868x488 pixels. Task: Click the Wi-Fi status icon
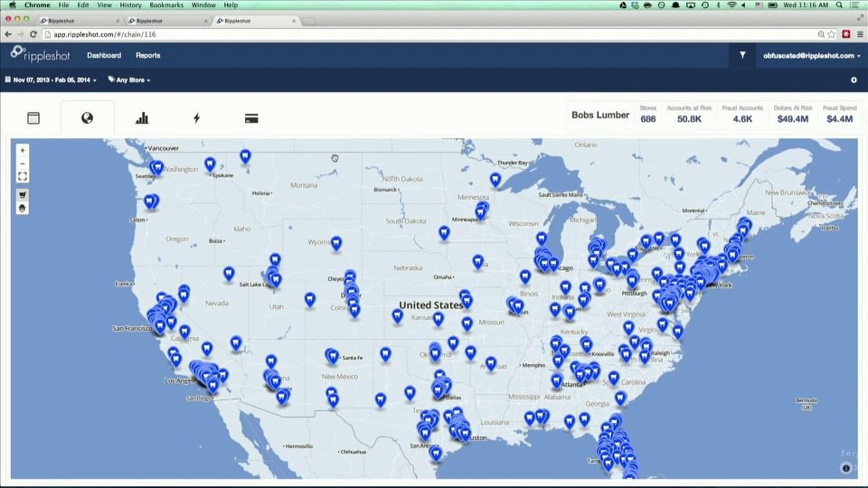point(731,5)
